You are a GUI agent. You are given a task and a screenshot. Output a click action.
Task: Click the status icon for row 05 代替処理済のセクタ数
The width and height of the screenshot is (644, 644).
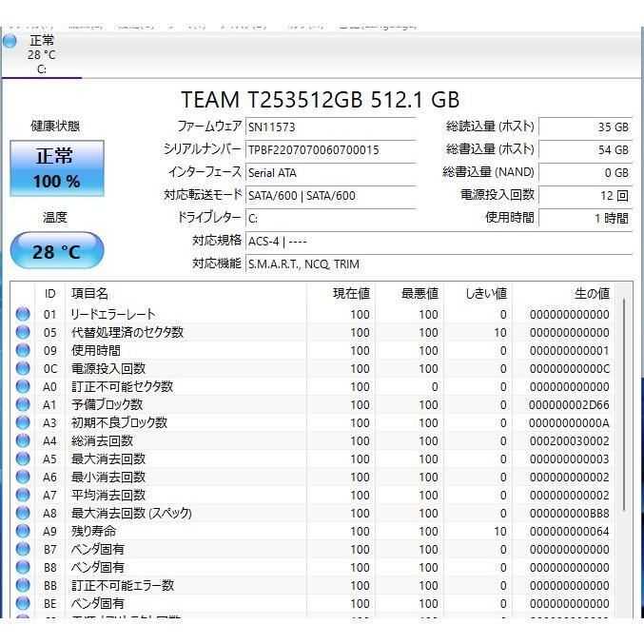point(23,332)
